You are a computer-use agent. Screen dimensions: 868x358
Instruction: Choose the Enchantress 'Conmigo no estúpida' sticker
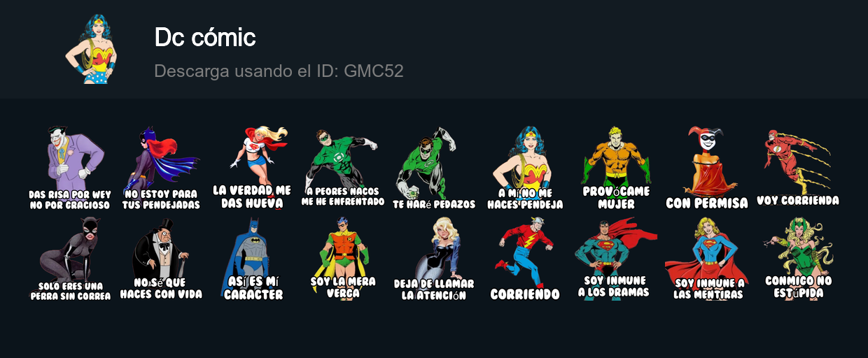pos(798,259)
